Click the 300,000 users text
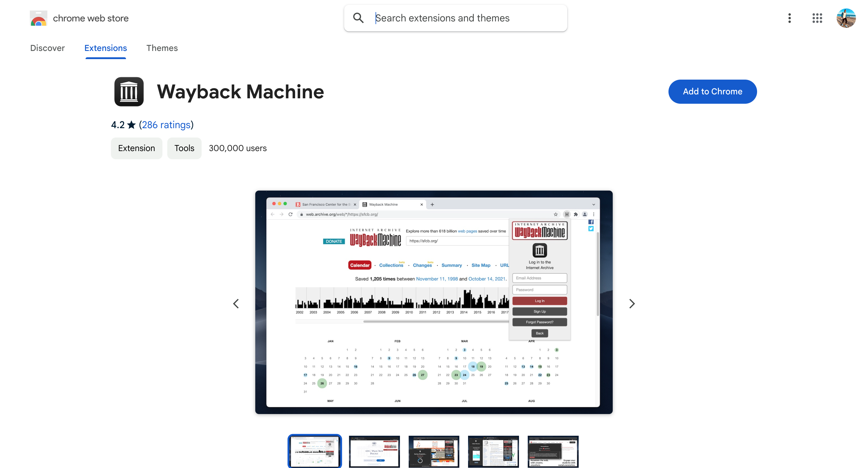 237,148
